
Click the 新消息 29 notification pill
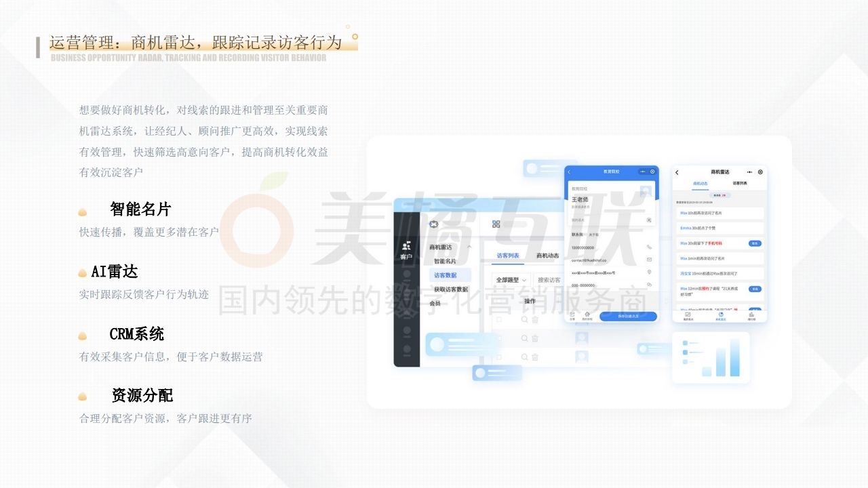pyautogui.click(x=720, y=195)
